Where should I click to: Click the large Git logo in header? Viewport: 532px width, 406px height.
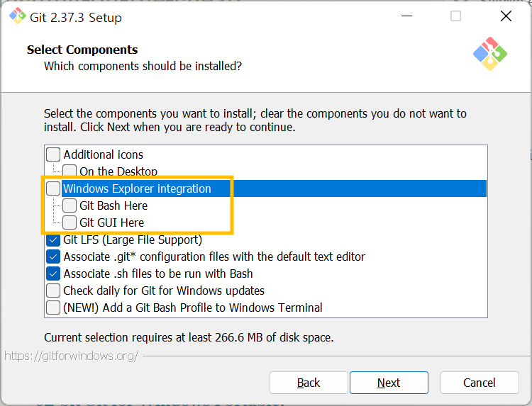pos(490,54)
